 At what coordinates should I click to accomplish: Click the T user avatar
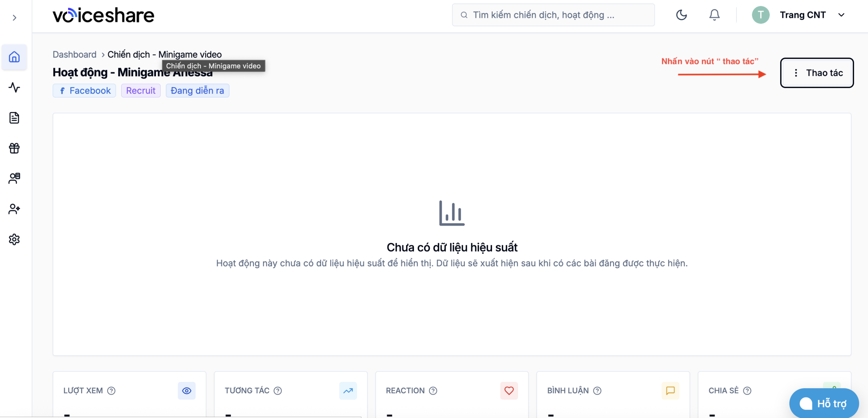point(761,15)
